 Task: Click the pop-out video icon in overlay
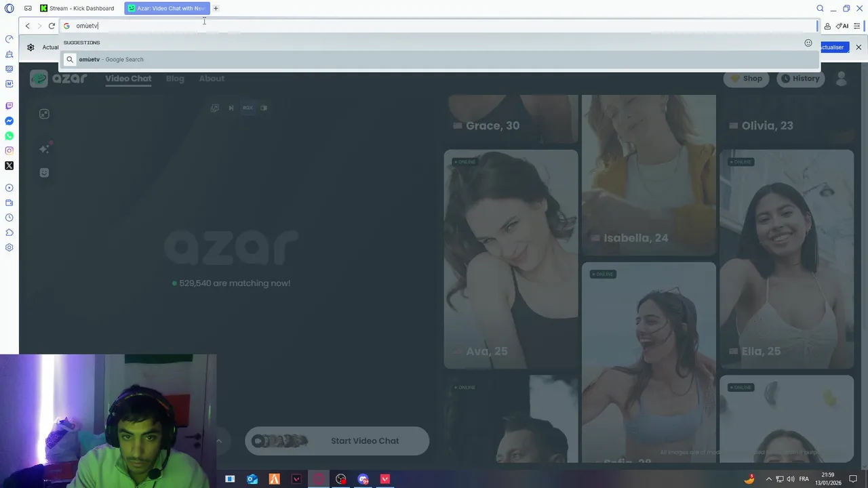(x=215, y=108)
